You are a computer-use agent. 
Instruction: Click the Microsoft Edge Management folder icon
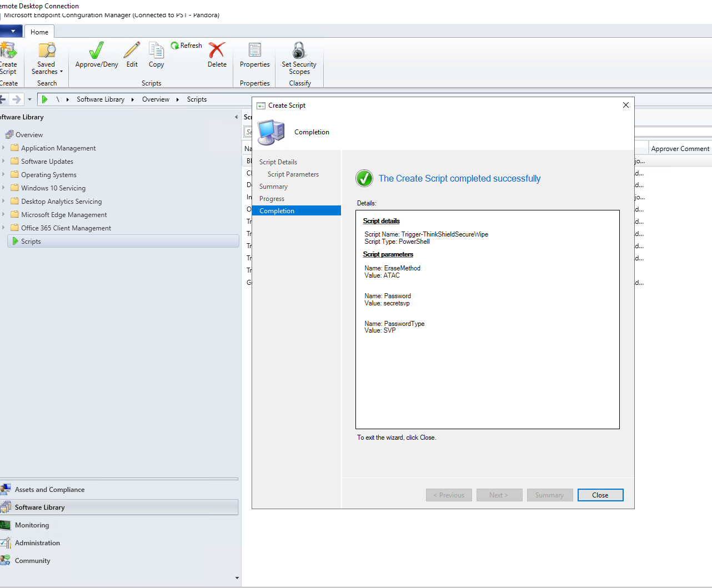(15, 214)
